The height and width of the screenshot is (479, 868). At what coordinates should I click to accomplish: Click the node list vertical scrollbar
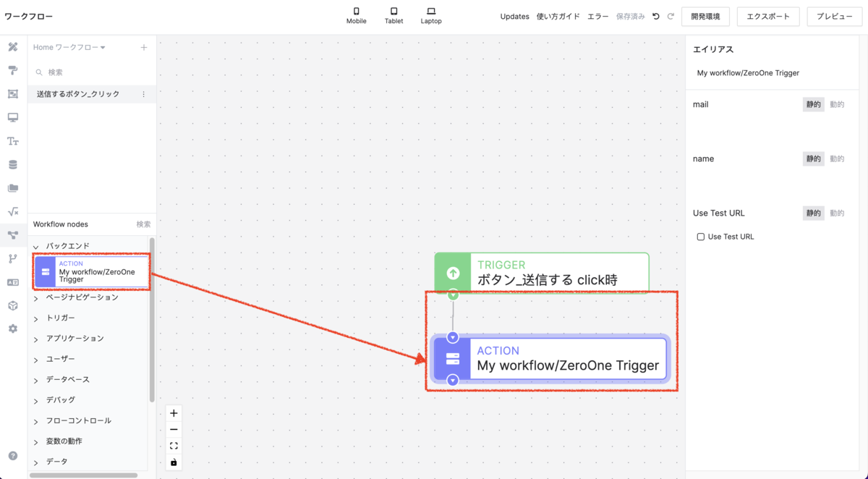point(152,319)
